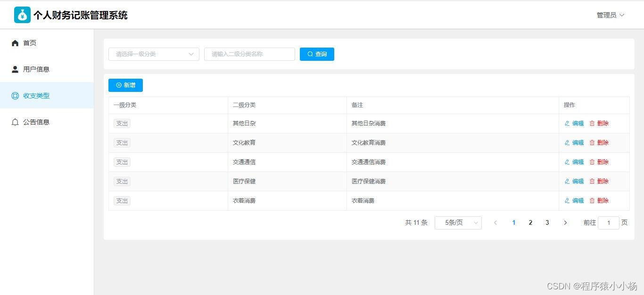644x295 pixels.
Task: Click the pencil icon in 其他日杂 row
Action: [567, 123]
